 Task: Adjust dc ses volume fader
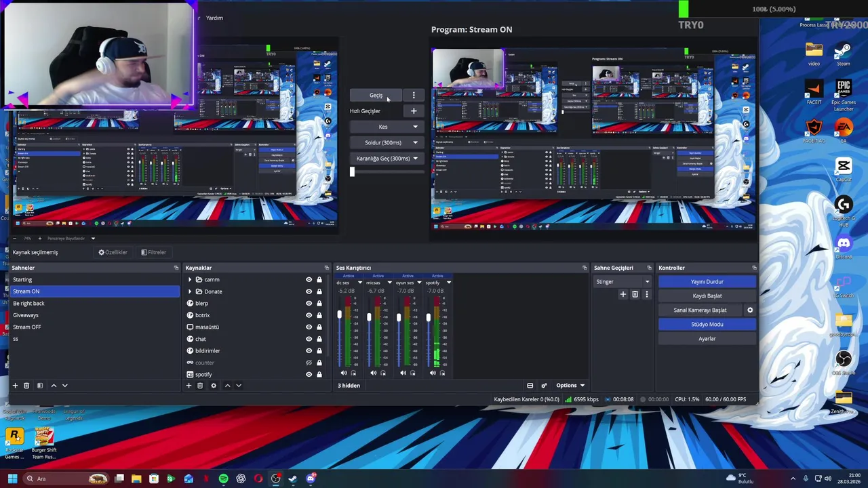coord(339,315)
